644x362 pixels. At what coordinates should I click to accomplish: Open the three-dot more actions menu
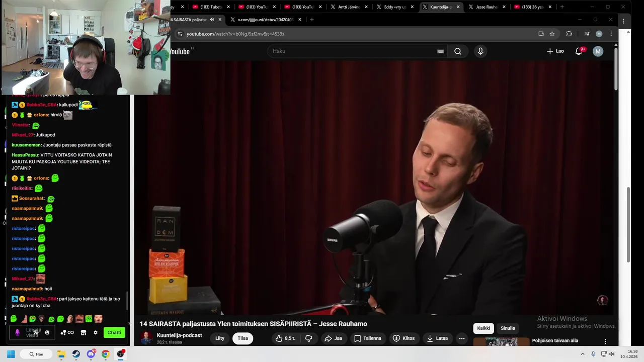[461, 338]
